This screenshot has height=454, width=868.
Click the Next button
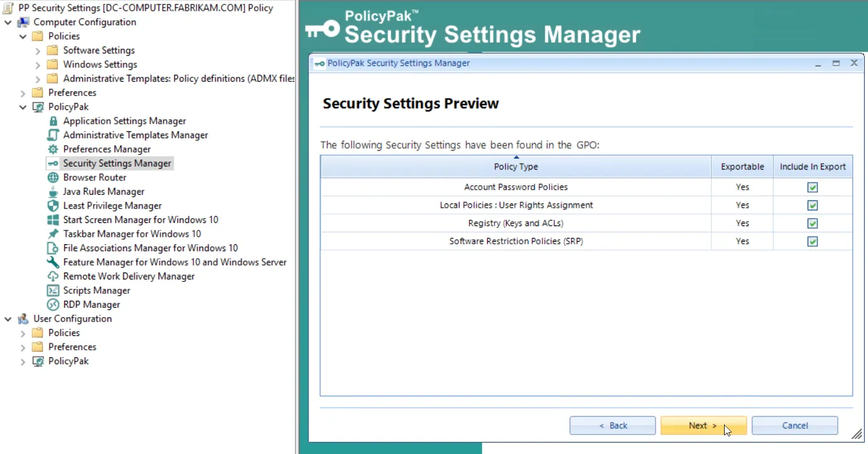coord(703,426)
